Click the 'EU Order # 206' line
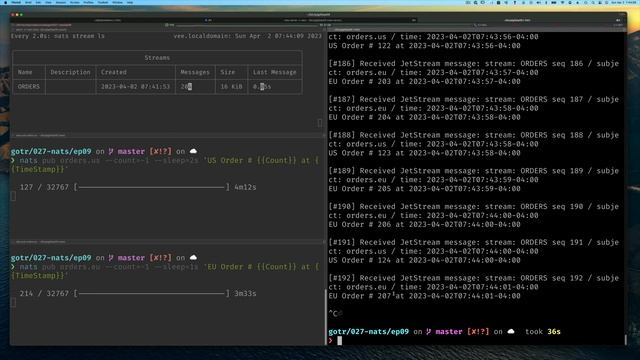Image resolution: width=640 pixels, height=360 pixels. tap(424, 224)
